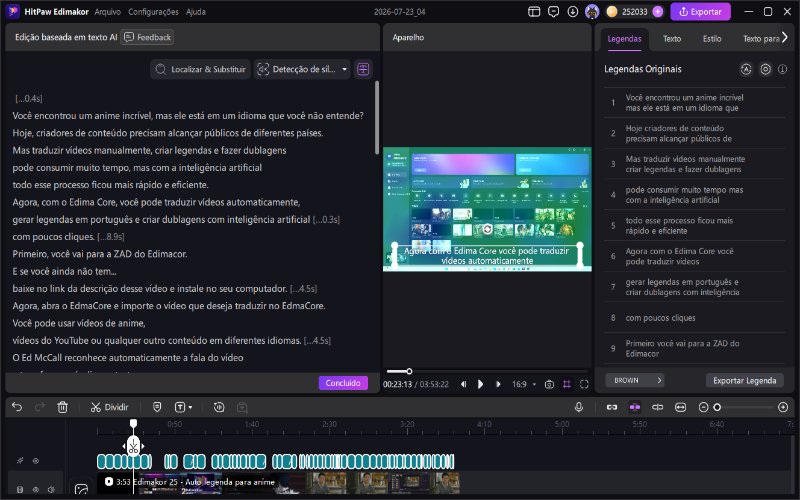
Task: Fit timeline to window icon
Action: coord(681,407)
